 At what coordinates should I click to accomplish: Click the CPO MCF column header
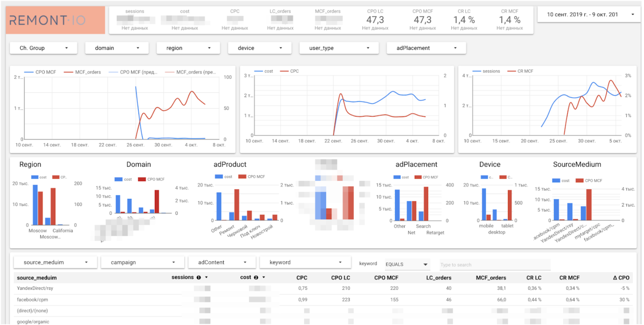386,278
